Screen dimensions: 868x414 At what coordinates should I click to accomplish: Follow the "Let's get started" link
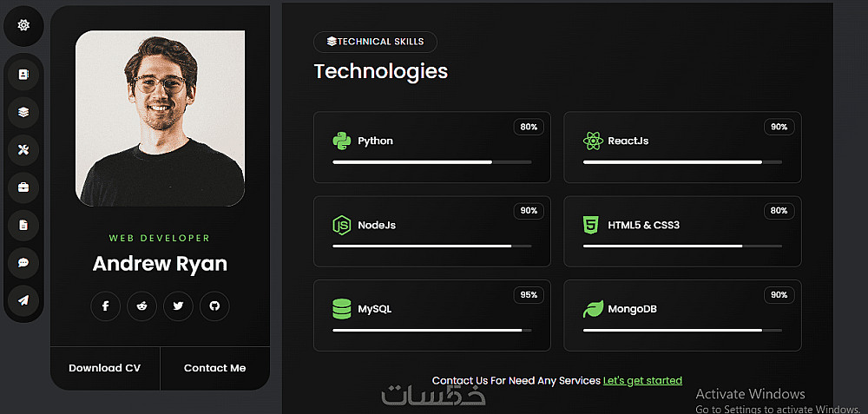(x=642, y=380)
